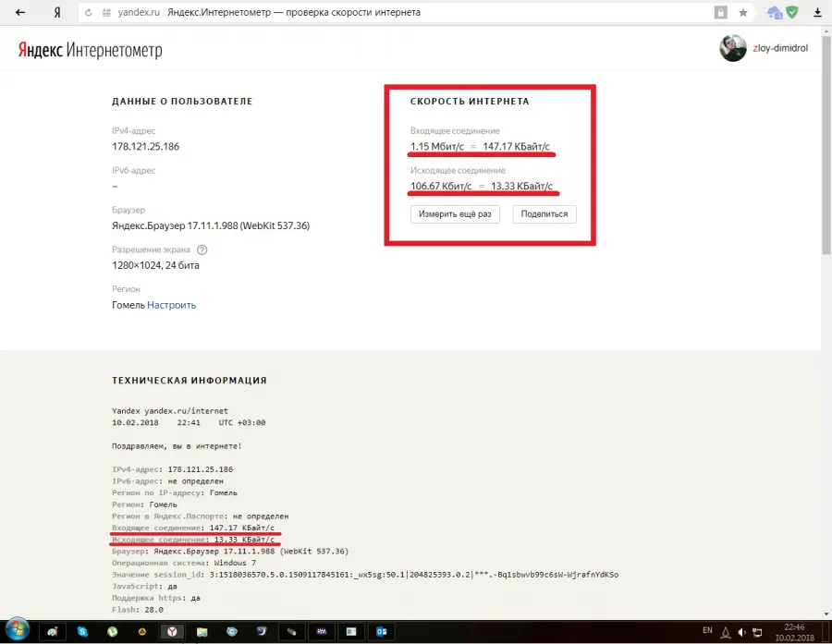Open the orange triangle app in taskbar
The height and width of the screenshot is (644, 832).
pos(142,632)
